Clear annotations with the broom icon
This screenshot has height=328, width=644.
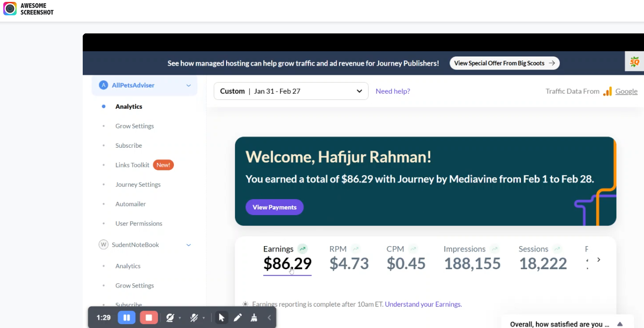click(x=254, y=318)
